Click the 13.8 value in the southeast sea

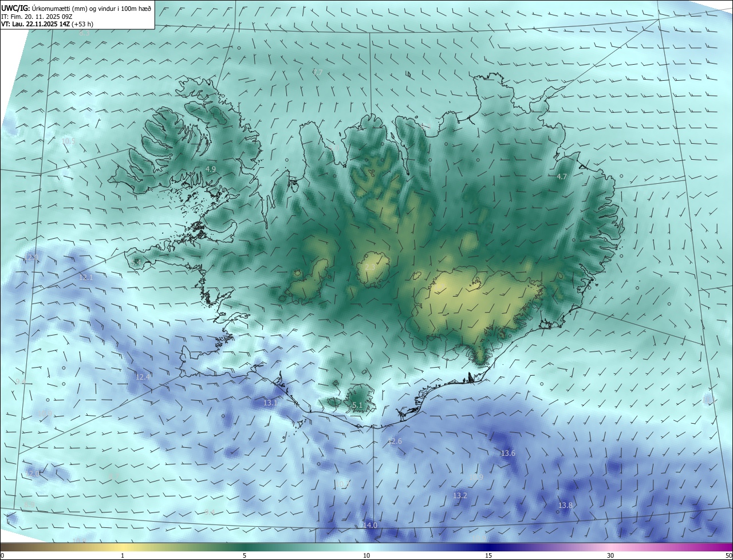pos(565,506)
